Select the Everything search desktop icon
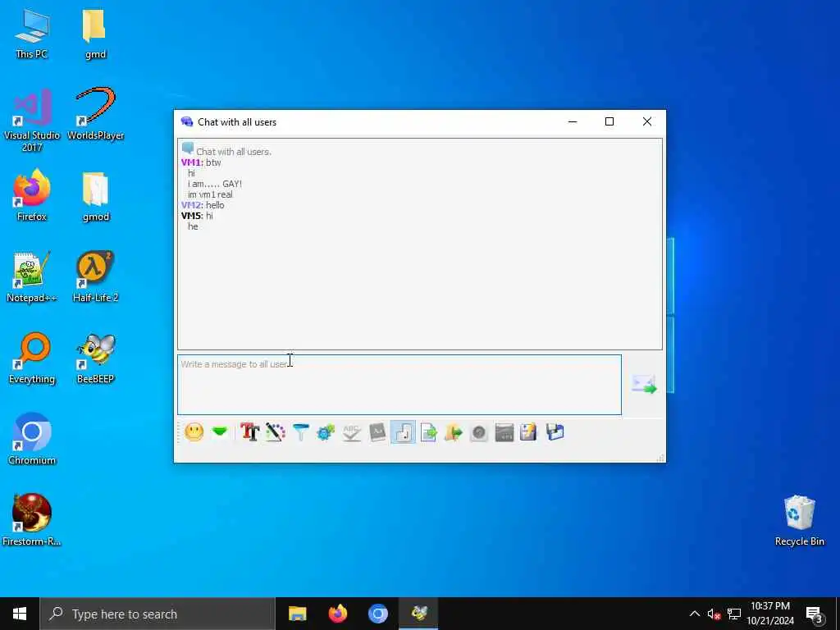The image size is (840, 630). click(x=32, y=358)
